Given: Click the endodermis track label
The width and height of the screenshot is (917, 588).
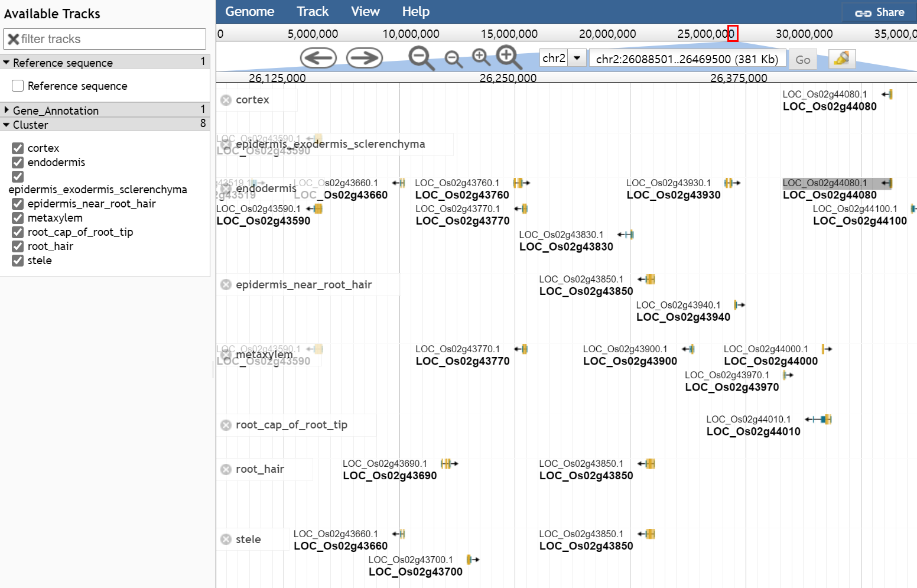Looking at the screenshot, I should pyautogui.click(x=266, y=189).
